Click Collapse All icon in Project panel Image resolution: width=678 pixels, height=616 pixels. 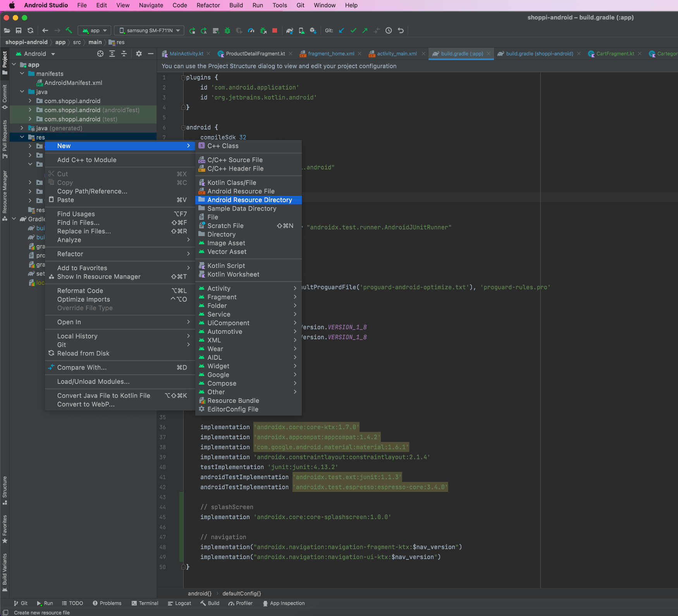click(x=124, y=54)
